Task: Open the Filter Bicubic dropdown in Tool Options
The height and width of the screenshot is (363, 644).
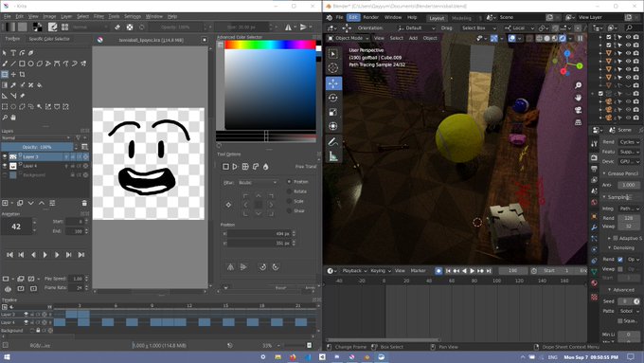Action: (257, 182)
